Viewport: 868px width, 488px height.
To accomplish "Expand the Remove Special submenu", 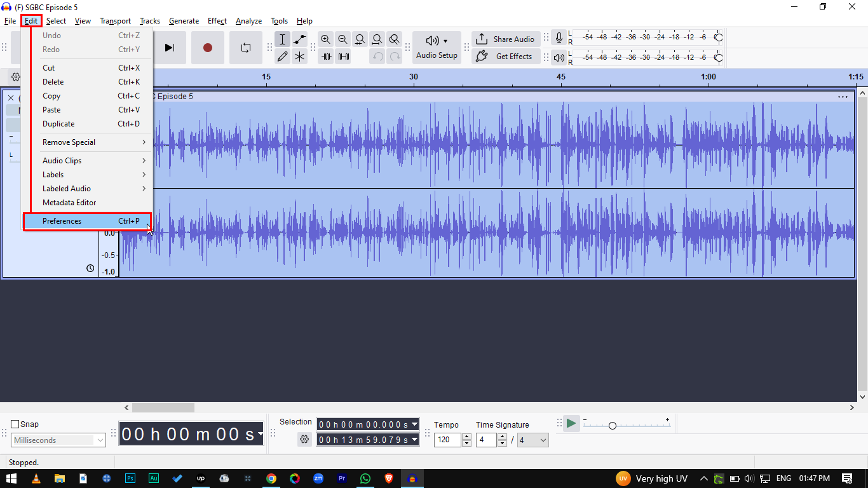I will pos(93,142).
